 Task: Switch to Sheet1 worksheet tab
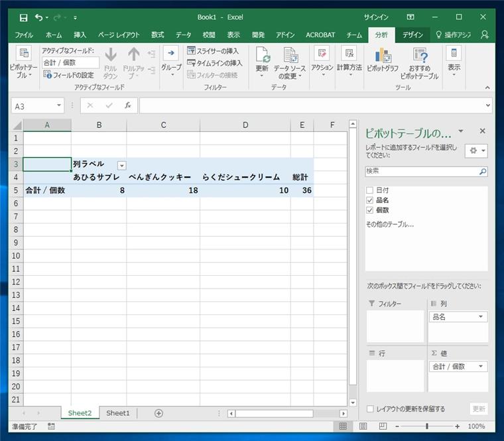[118, 413]
